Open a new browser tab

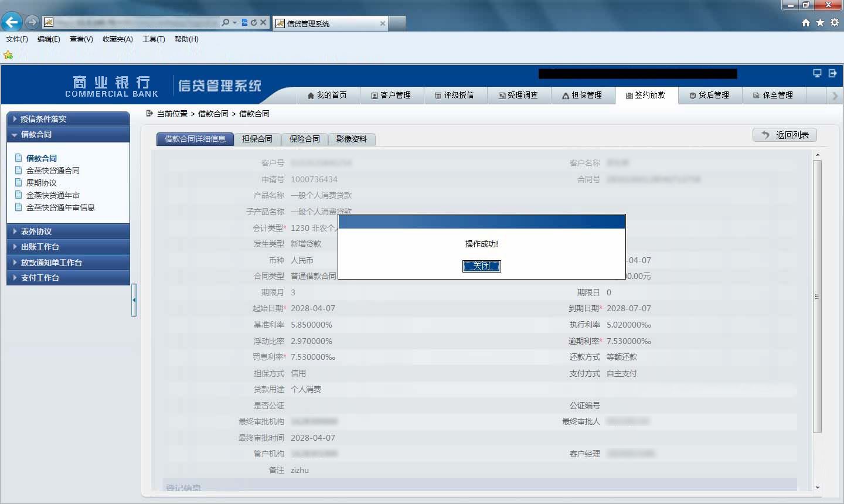[x=397, y=23]
